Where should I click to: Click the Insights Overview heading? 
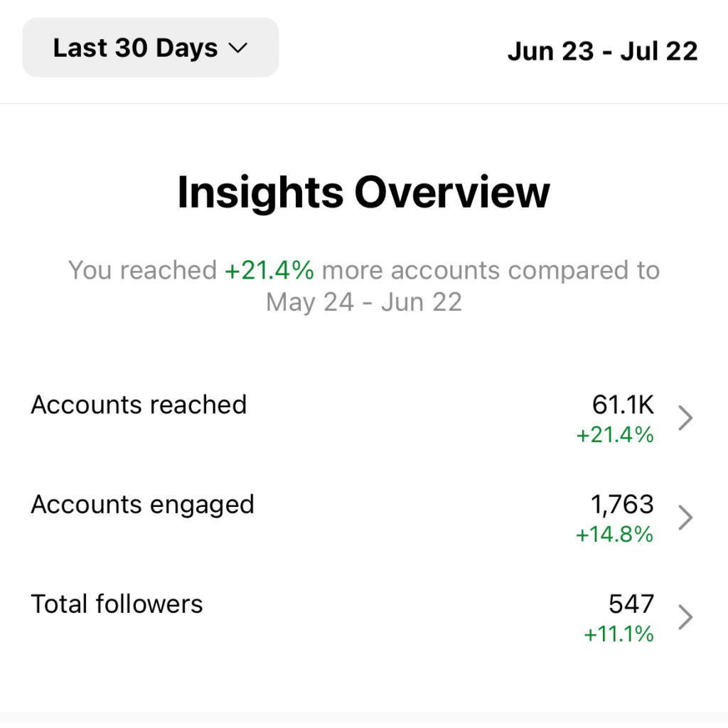[363, 192]
